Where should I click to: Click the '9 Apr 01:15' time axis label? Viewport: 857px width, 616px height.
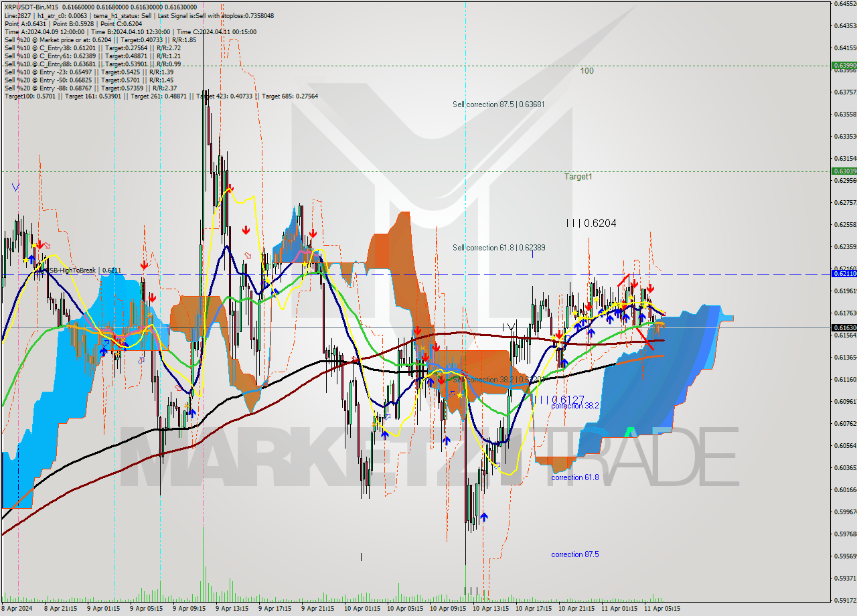103,609
